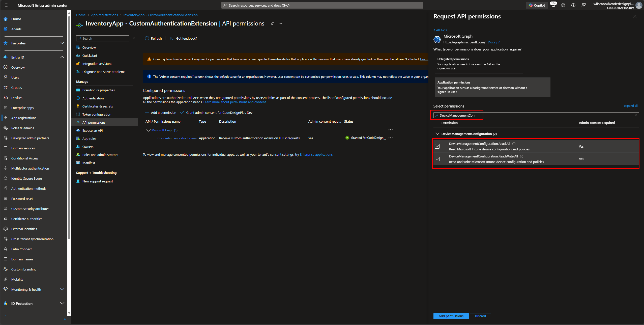Viewport: 644px width, 325px height.
Task: Click Add a permission
Action: (161, 113)
